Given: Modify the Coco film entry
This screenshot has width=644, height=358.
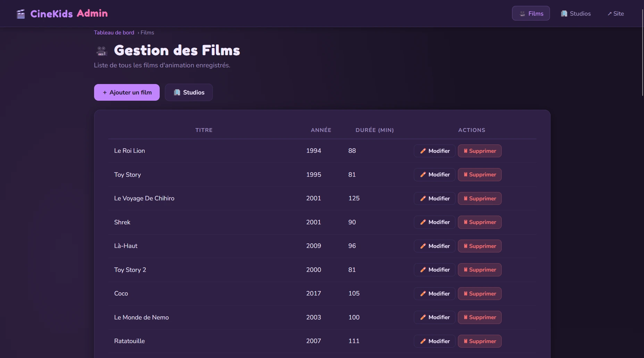Looking at the screenshot, I should (434, 293).
